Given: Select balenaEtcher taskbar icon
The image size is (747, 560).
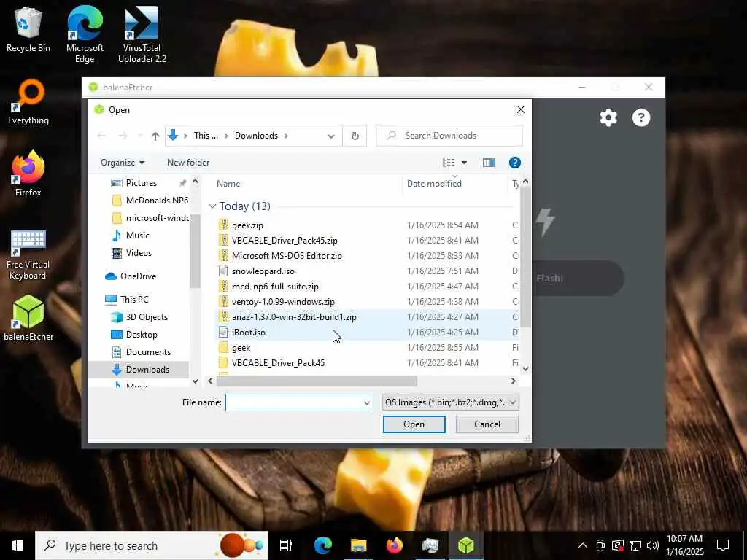Looking at the screenshot, I should (466, 545).
